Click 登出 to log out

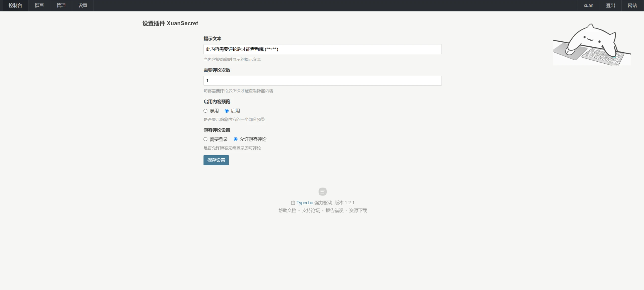(611, 6)
